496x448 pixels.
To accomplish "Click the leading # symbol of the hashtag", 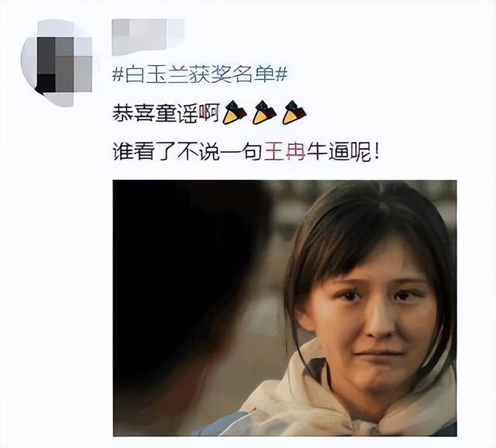I will [119, 75].
